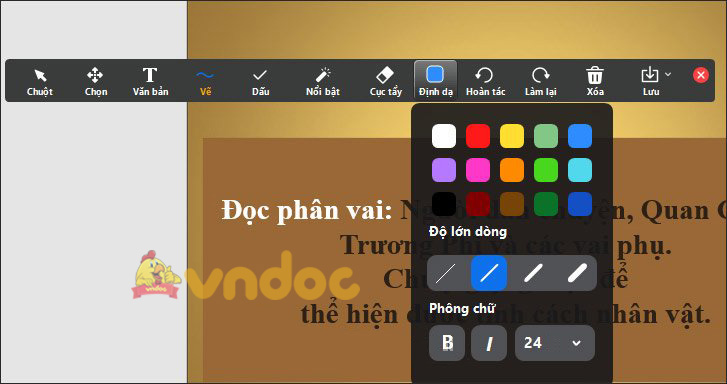Activate the Vẽ draw tool
Viewport: 727px width, 384px height.
coord(205,81)
